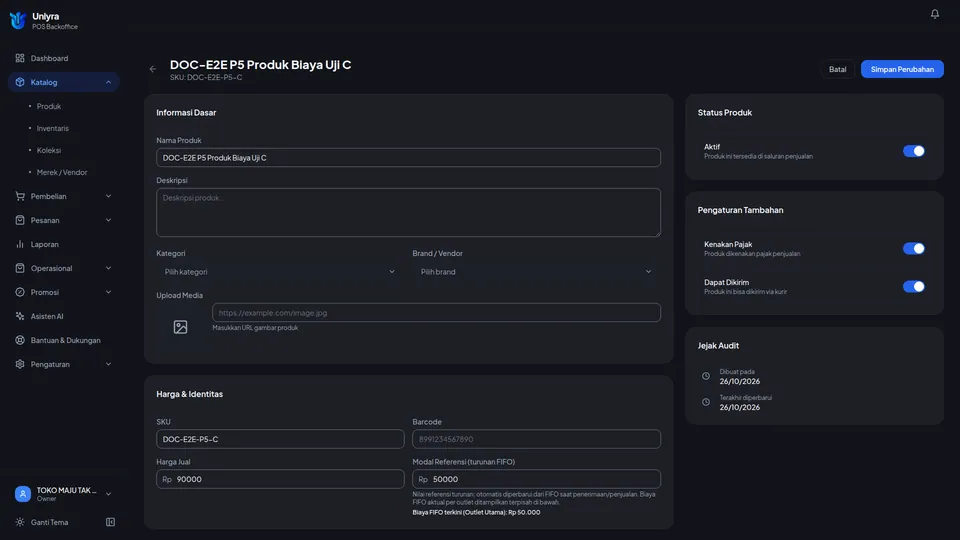960x540 pixels.
Task: Click the image placeholder icon in Upload Media
Action: 180,327
